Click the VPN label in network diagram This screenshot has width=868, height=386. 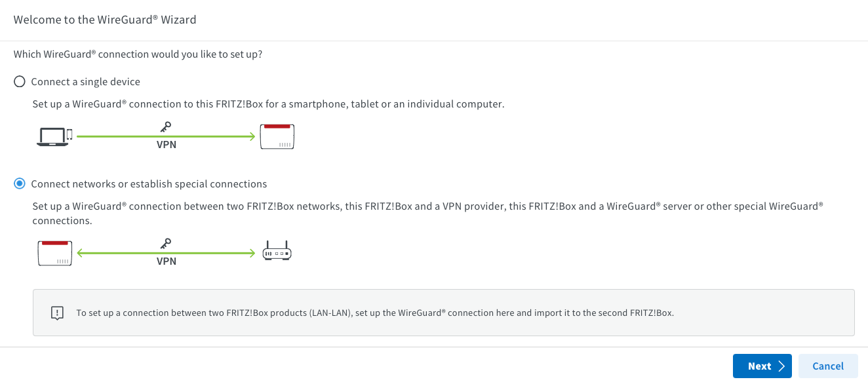167,261
